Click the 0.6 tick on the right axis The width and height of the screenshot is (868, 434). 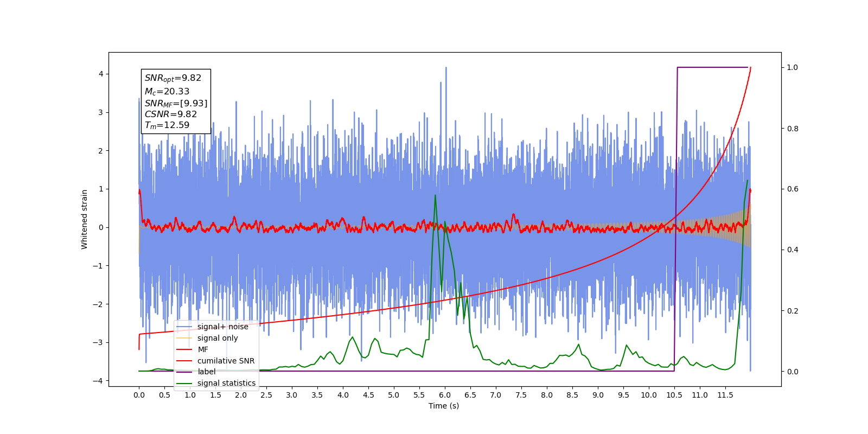coord(793,189)
